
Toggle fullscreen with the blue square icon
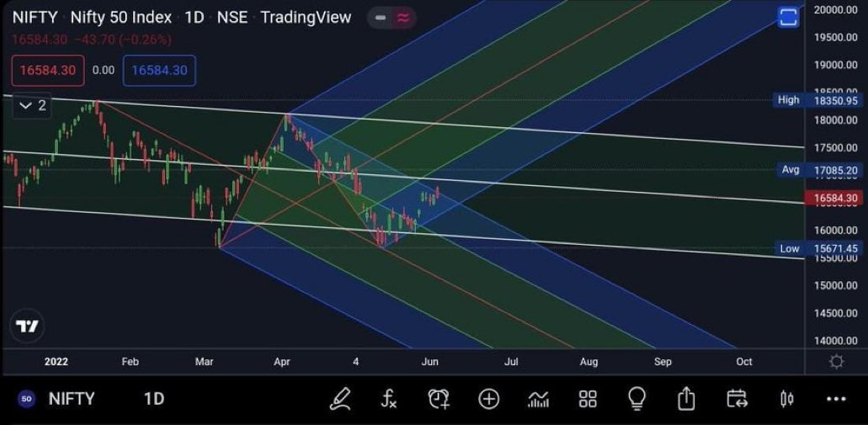788,17
